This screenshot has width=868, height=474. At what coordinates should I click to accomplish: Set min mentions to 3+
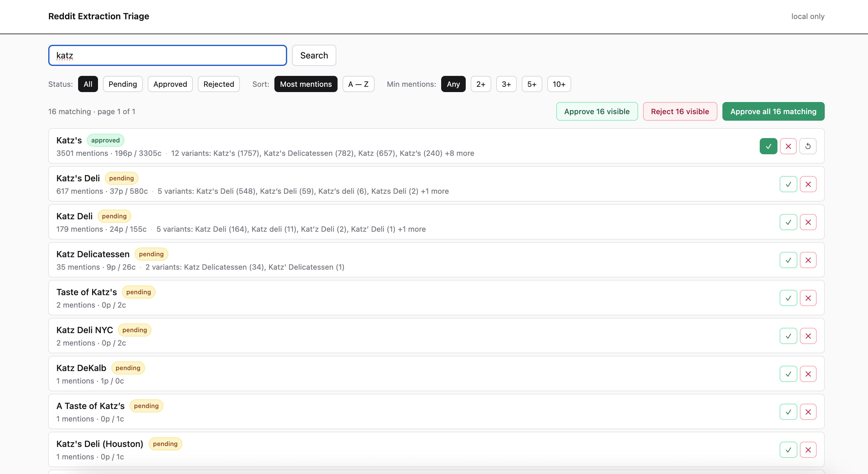506,84
